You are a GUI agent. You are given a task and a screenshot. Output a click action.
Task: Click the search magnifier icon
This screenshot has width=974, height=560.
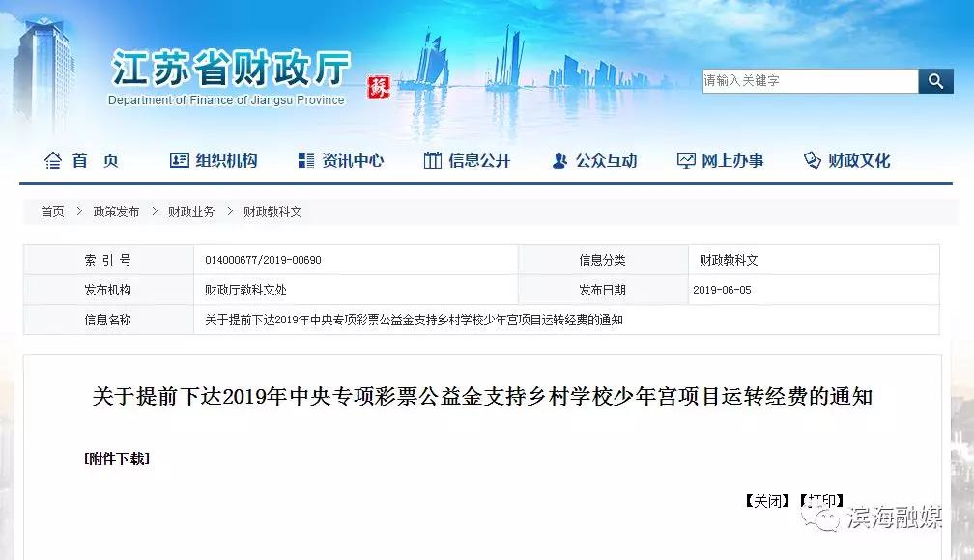tap(936, 81)
